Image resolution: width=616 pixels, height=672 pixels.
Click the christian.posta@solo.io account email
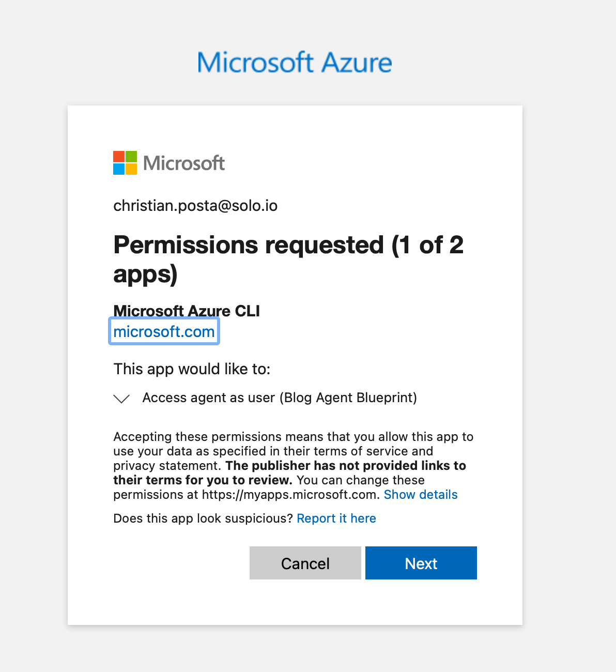click(x=195, y=206)
